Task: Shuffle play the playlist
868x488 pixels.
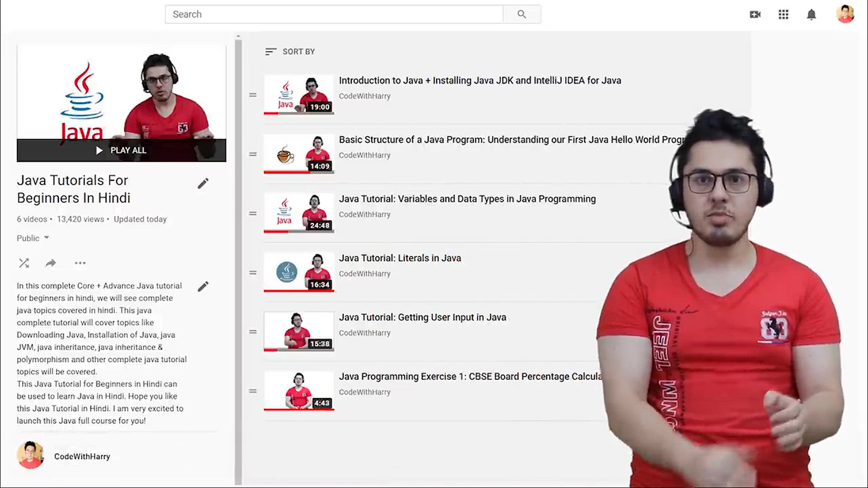Action: click(24, 263)
